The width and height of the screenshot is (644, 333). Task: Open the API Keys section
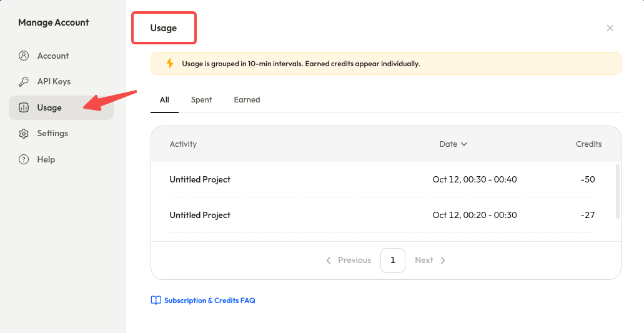pyautogui.click(x=61, y=82)
